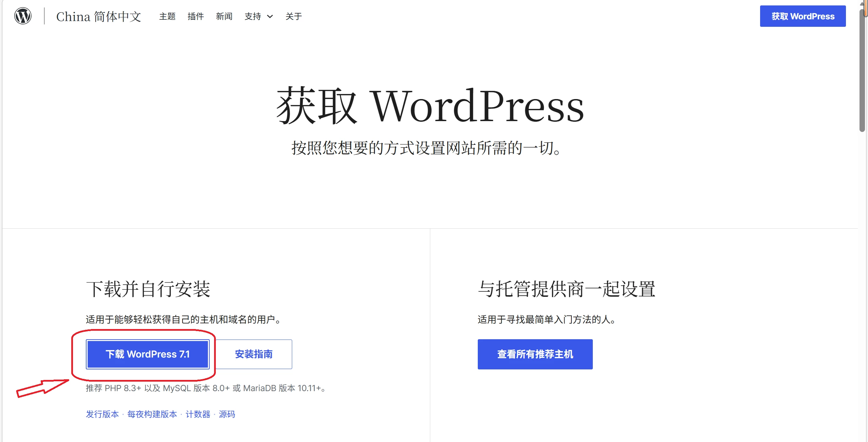Go to the 插件 menu item
Viewport: 868px width, 442px height.
196,16
